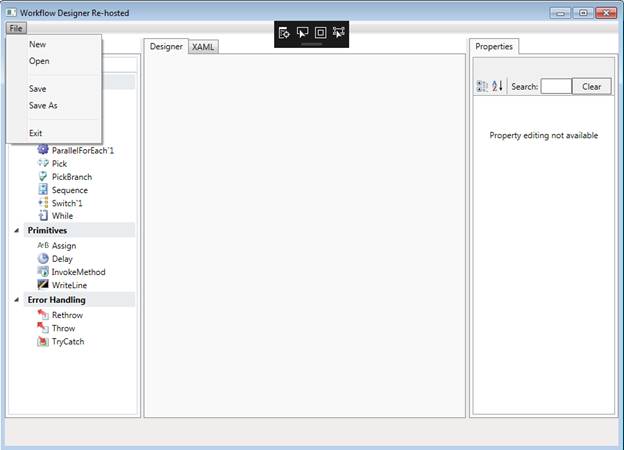The height and width of the screenshot is (450, 624).
Task: Click the application icon in title bar
Action: pyautogui.click(x=12, y=13)
